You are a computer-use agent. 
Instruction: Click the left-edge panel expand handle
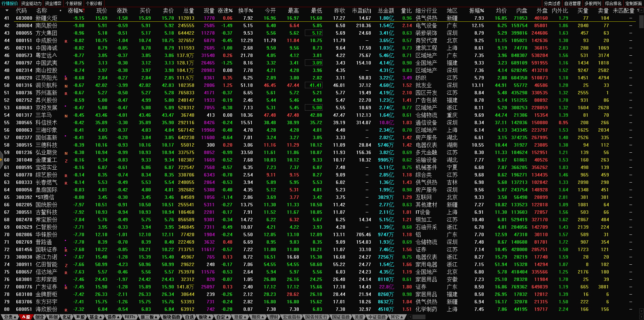coord(1,160)
